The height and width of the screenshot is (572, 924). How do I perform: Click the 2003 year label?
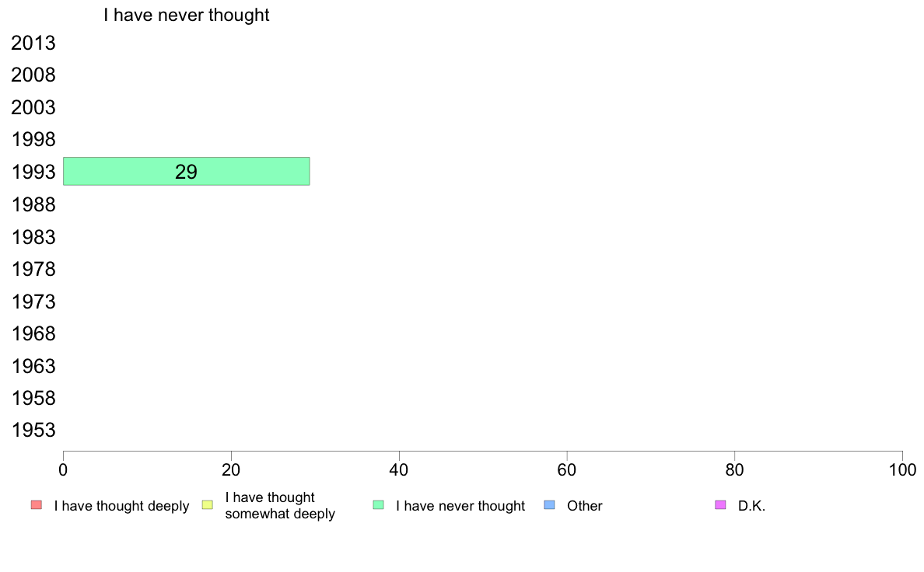33,108
